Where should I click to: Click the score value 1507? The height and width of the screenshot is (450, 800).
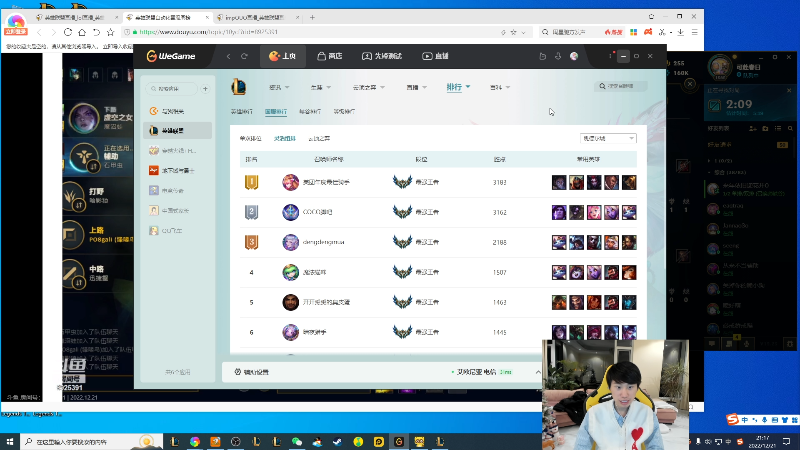(x=499, y=272)
